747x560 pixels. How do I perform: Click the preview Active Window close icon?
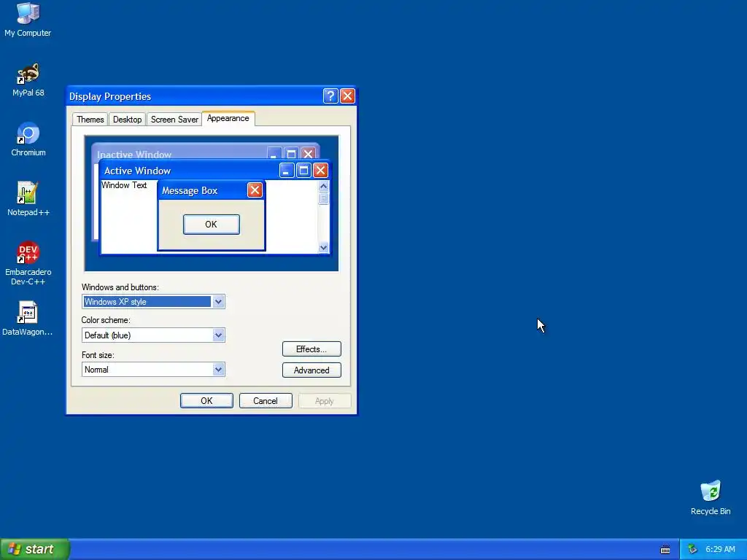[x=321, y=171]
